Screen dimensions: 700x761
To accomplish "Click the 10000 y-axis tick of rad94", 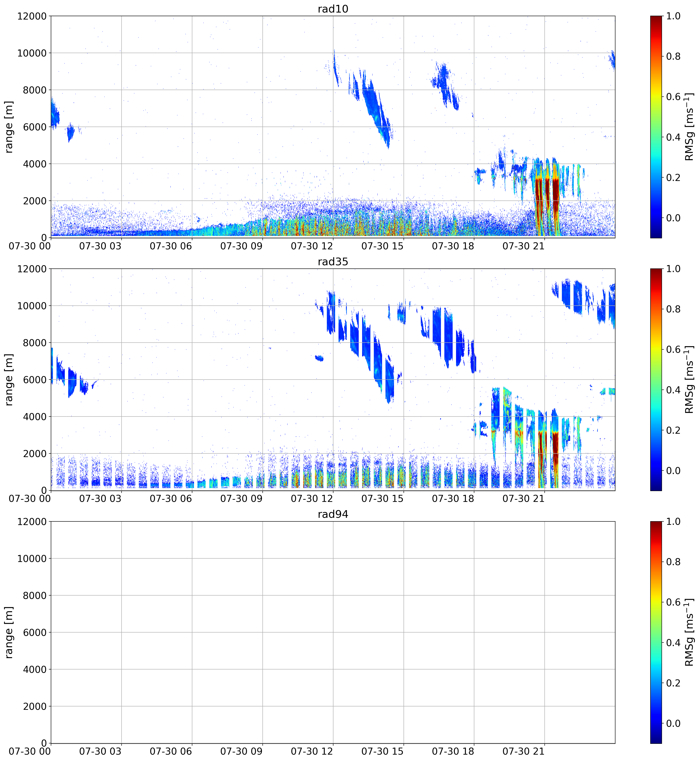I will coord(32,558).
